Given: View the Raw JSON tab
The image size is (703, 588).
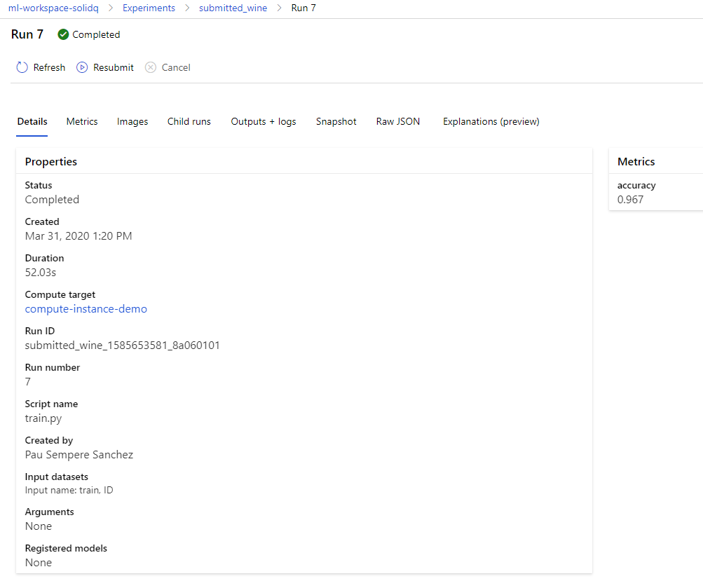Looking at the screenshot, I should click(397, 121).
